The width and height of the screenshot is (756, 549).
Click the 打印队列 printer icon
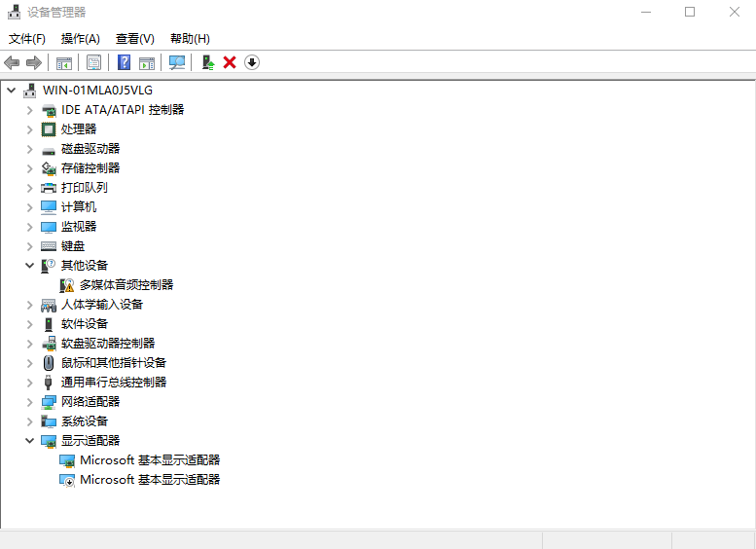tap(49, 188)
